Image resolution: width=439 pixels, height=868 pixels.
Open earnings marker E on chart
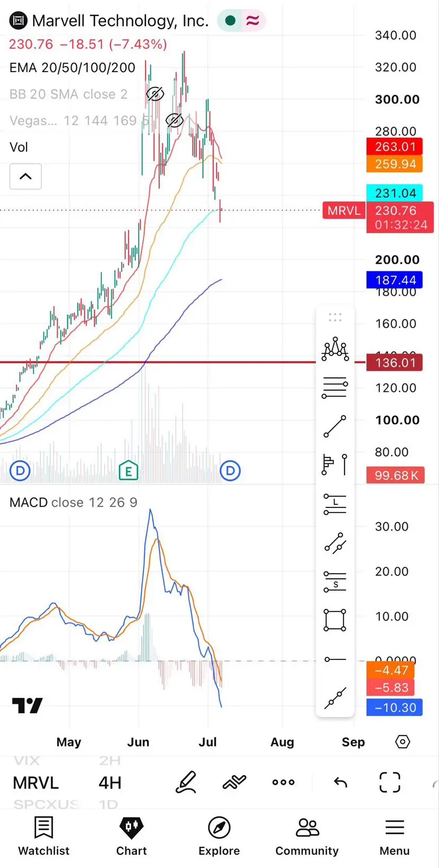[x=128, y=470]
